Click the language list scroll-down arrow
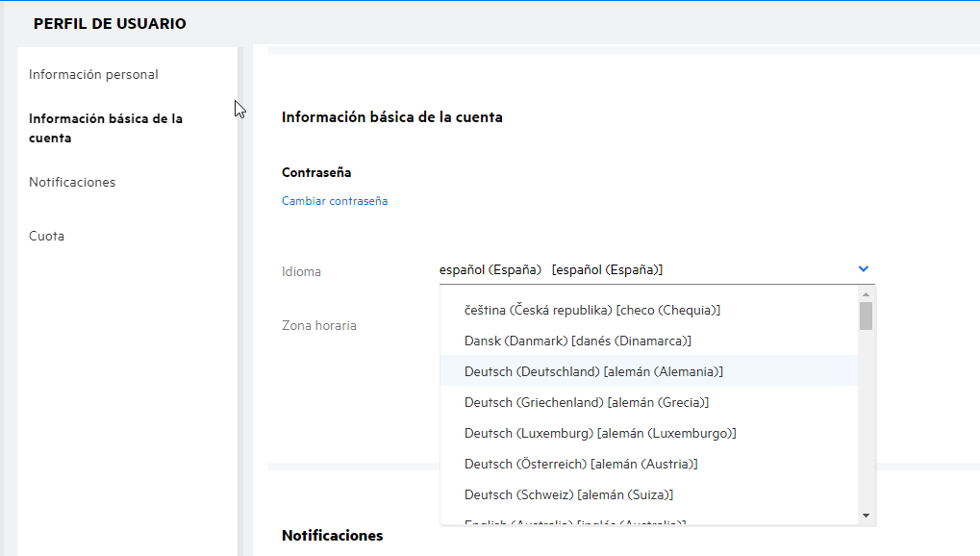Screen dimensions: 980x556 866,517
